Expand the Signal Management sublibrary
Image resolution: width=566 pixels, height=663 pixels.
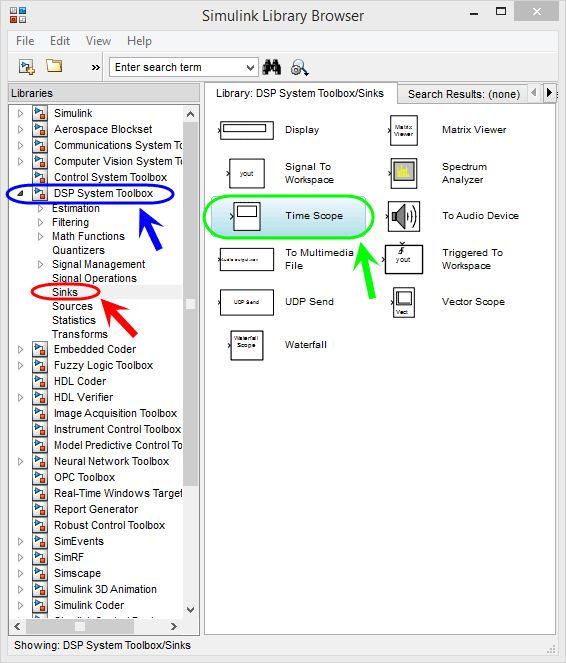tap(41, 264)
